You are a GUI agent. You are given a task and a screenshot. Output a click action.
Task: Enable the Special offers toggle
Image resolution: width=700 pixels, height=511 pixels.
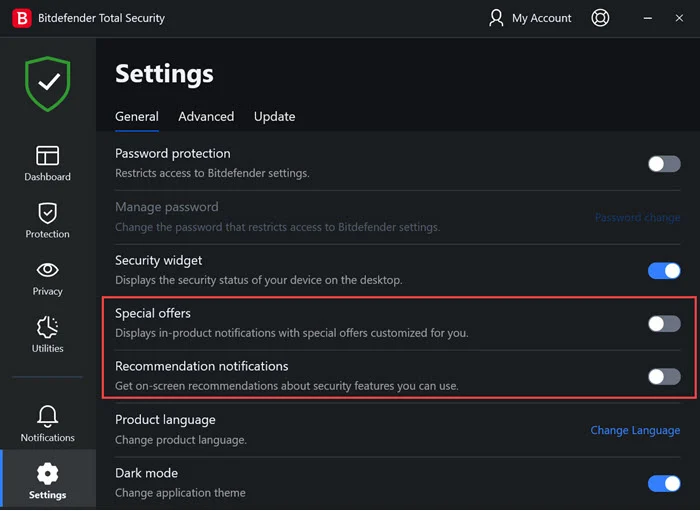tap(664, 324)
